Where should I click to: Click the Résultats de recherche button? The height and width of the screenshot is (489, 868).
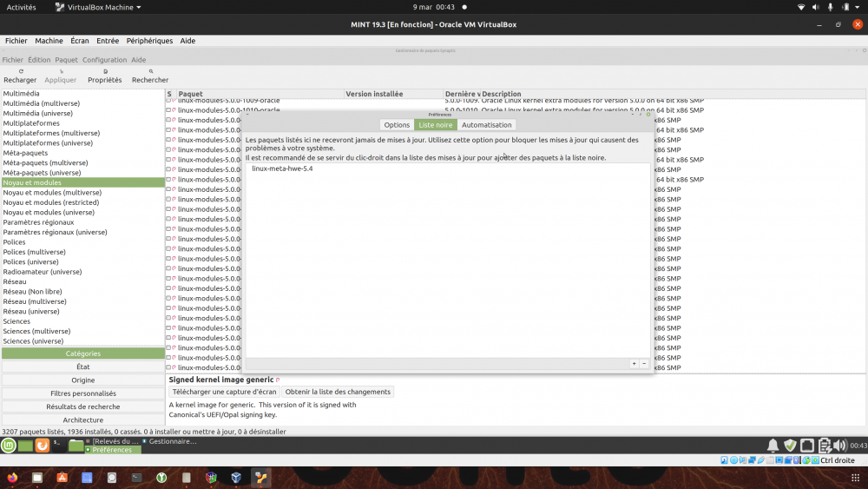click(83, 406)
